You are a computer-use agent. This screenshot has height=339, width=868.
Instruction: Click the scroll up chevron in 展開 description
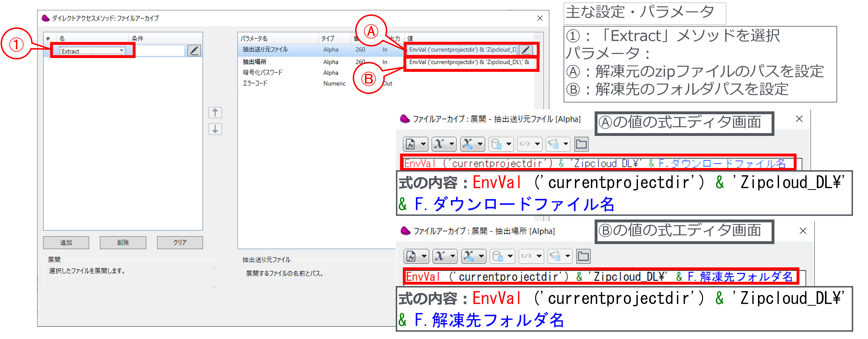214,268
